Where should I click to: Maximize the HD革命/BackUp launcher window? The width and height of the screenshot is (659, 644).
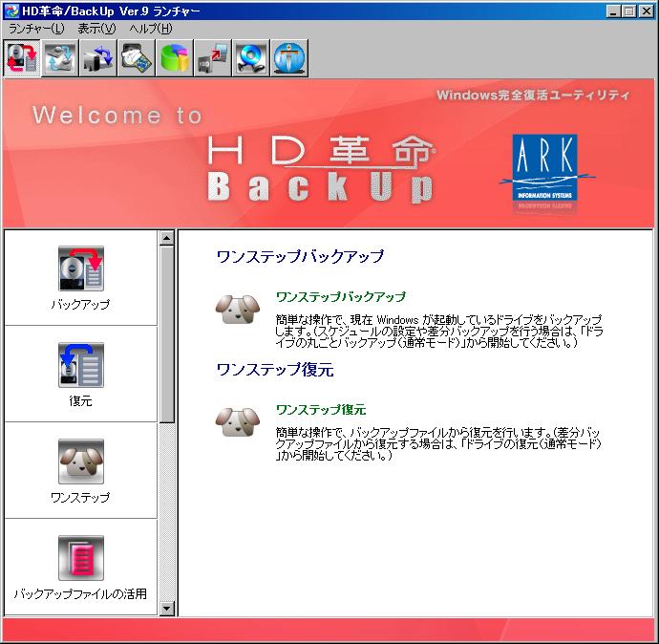(x=629, y=11)
